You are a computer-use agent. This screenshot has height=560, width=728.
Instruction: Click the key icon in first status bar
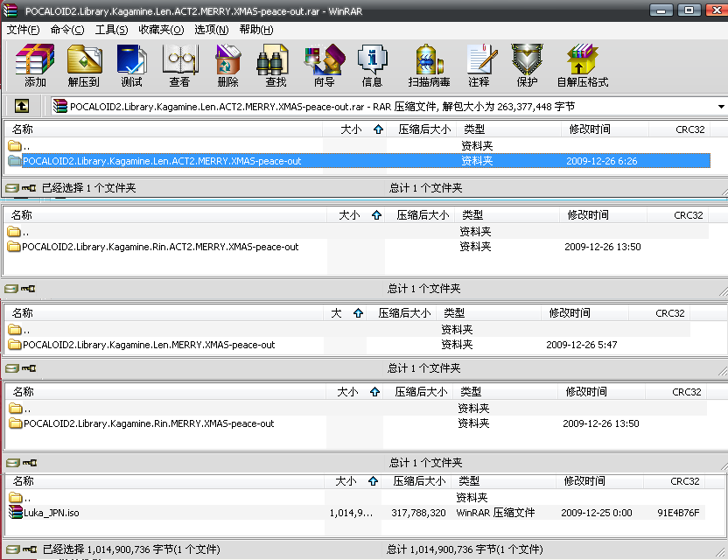coord(29,188)
